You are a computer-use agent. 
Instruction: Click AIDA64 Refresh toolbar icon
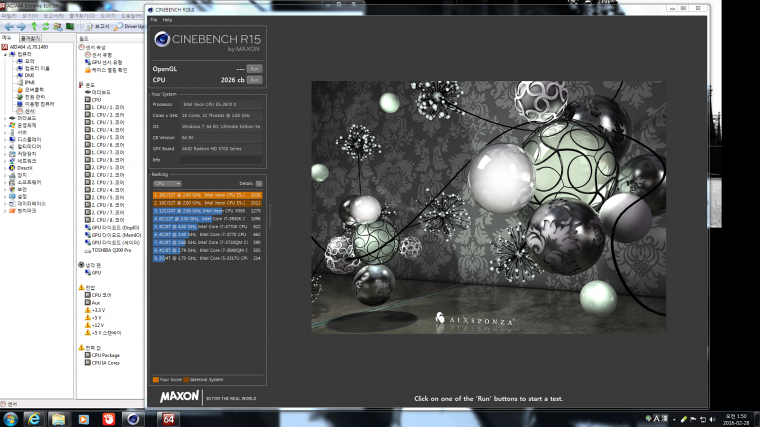(x=46, y=27)
